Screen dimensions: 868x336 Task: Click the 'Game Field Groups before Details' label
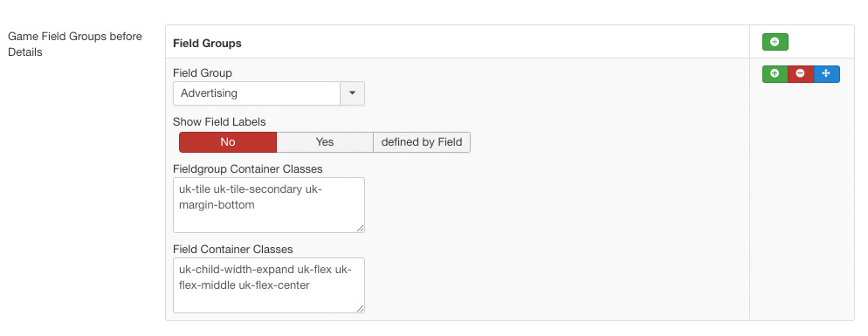tap(75, 45)
